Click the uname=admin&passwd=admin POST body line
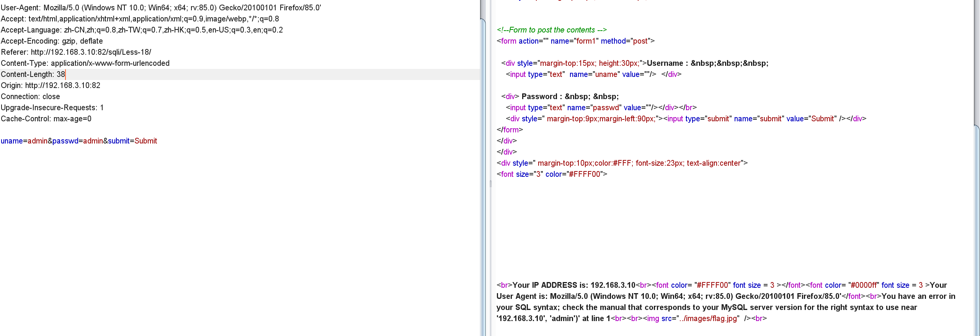This screenshot has height=336, width=980. coord(79,141)
